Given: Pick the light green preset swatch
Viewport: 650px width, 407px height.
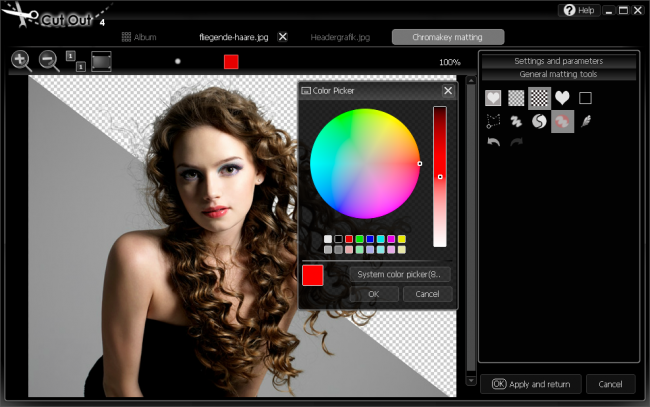Looking at the screenshot, I should point(359,250).
